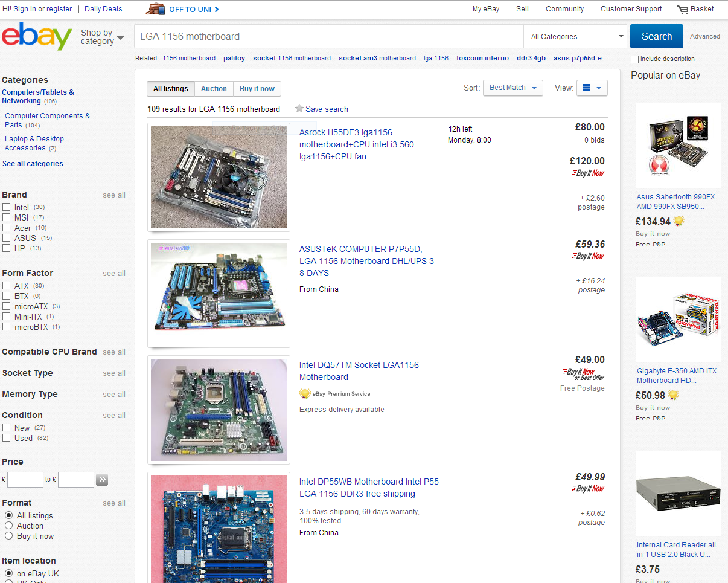
Task: Open the Best Match sort dropdown
Action: tap(513, 88)
